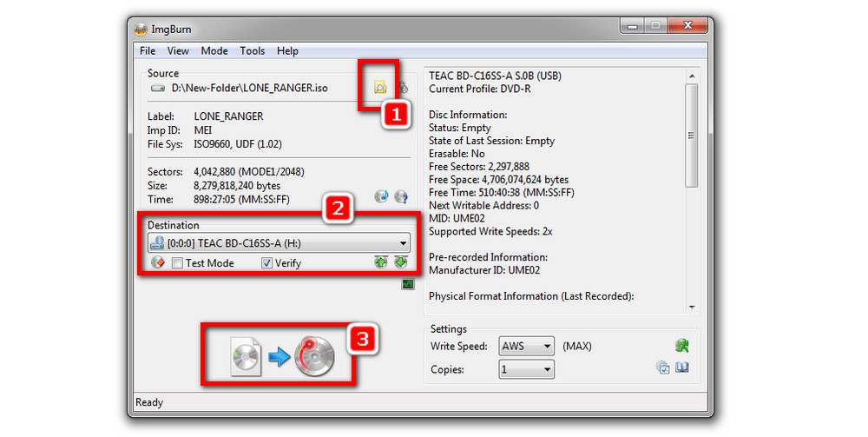
Task: Open the File menu
Action: [x=148, y=51]
